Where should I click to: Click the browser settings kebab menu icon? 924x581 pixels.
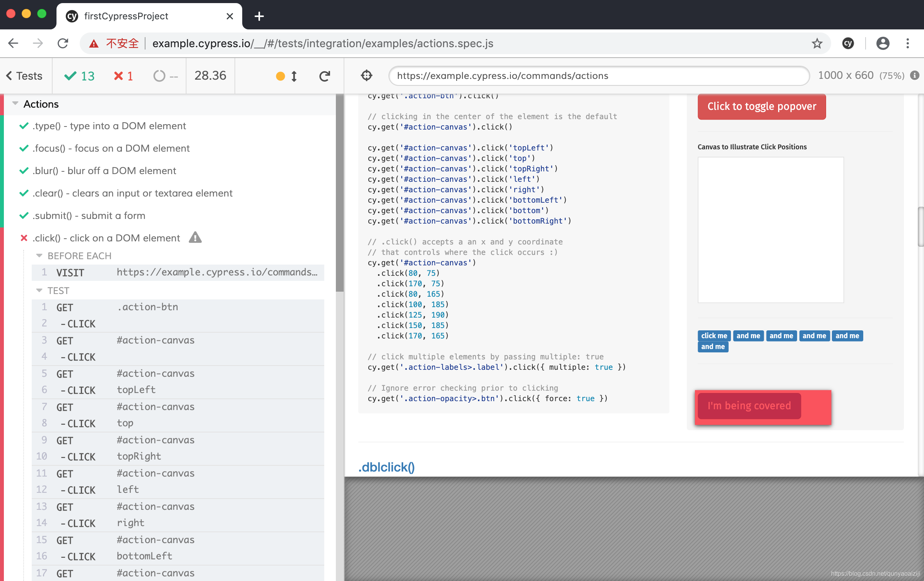[908, 43]
